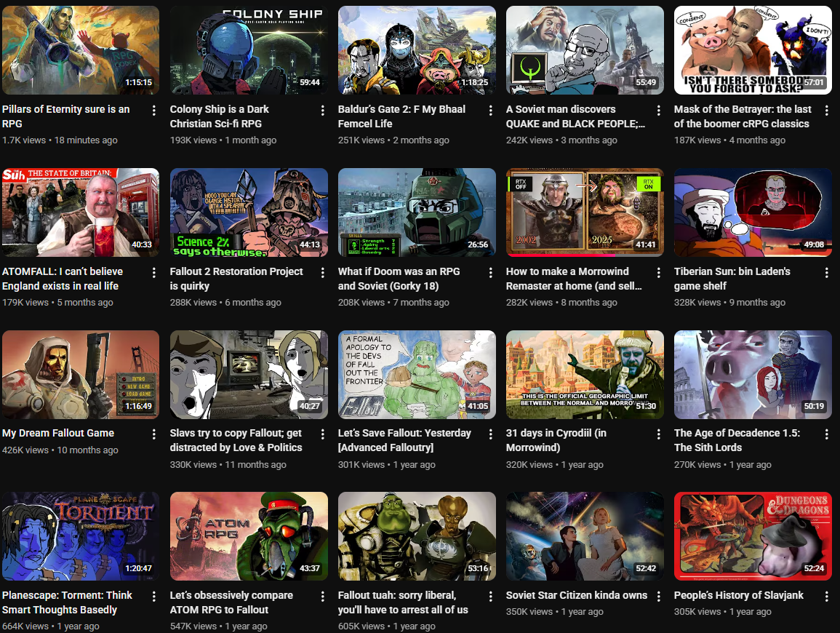840x633 pixels.
Task: Open more options for Pillars of Eternity video
Action: (153, 110)
